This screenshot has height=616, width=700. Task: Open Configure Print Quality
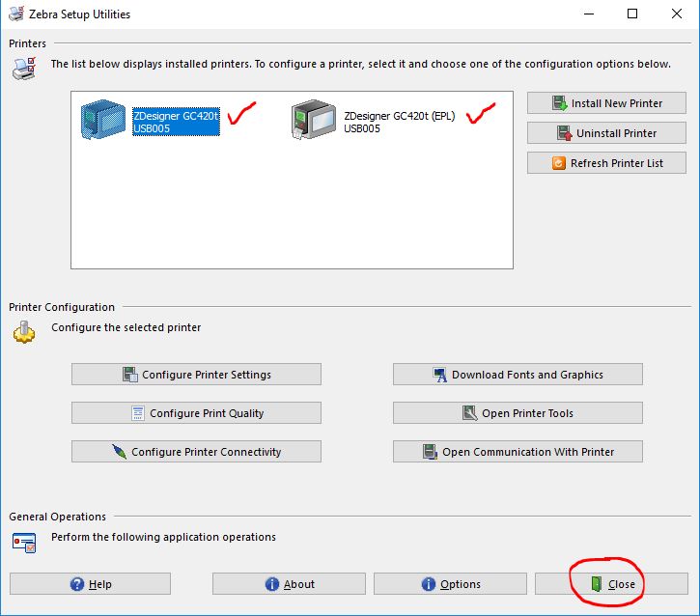196,413
